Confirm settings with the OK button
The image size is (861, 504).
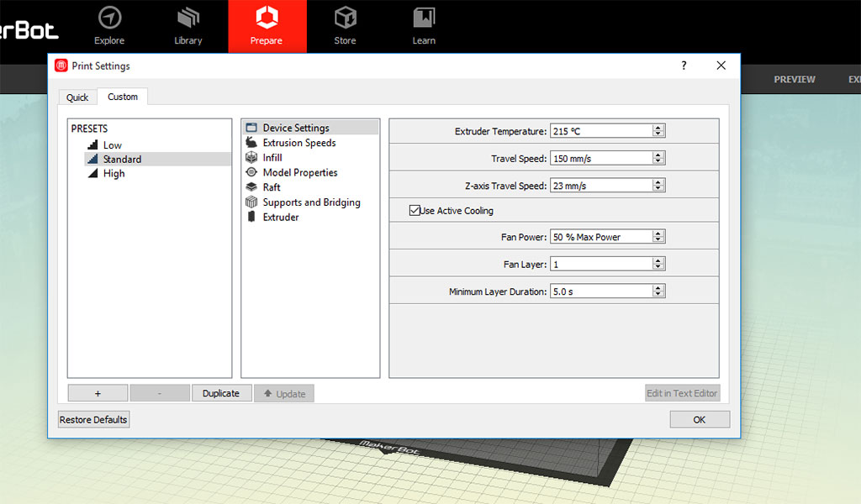pos(700,419)
